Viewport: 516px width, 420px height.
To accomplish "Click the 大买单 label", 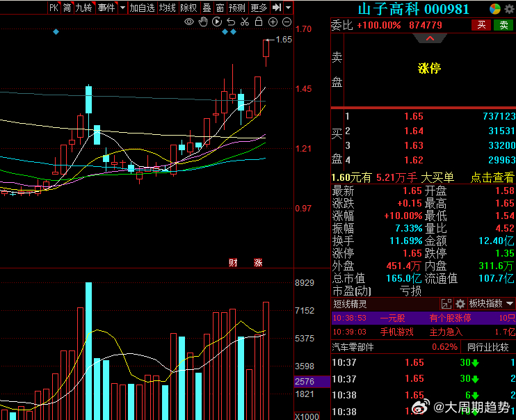I will tap(437, 178).
